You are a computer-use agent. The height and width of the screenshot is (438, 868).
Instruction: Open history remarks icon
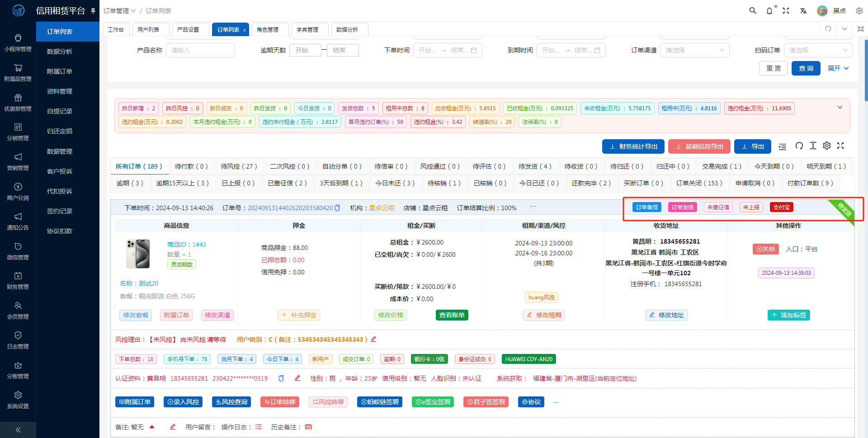point(308,427)
